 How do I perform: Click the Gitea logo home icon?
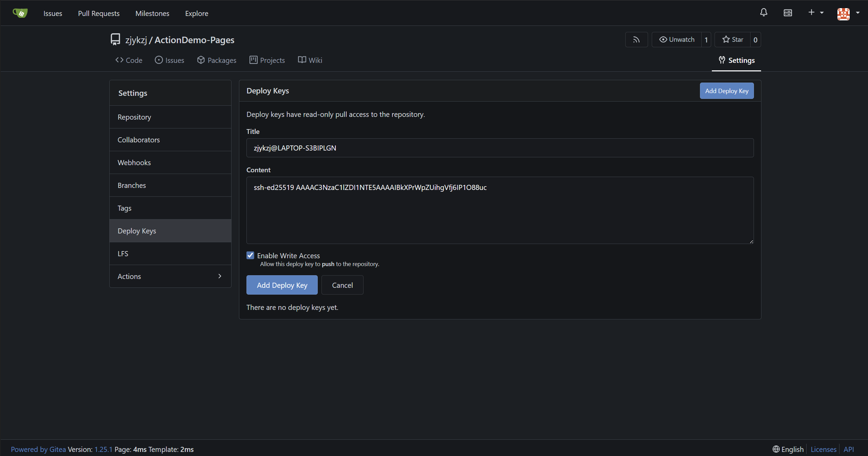coord(20,13)
